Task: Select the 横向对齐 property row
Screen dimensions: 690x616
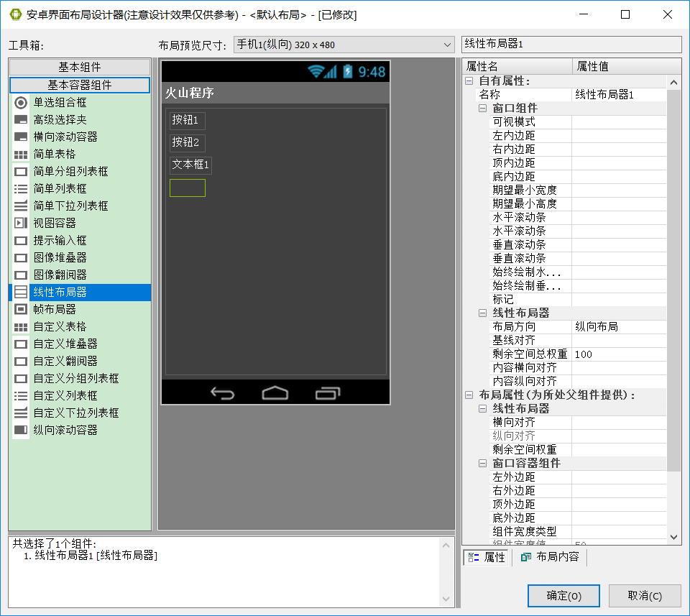Action: [577, 423]
